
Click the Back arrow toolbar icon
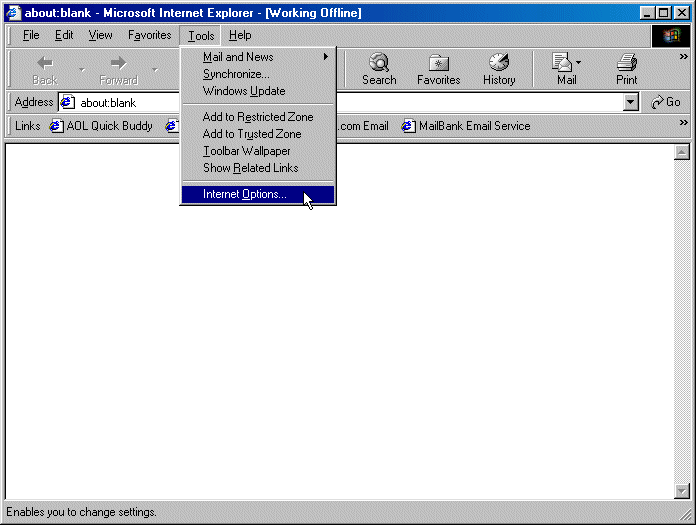(45, 63)
